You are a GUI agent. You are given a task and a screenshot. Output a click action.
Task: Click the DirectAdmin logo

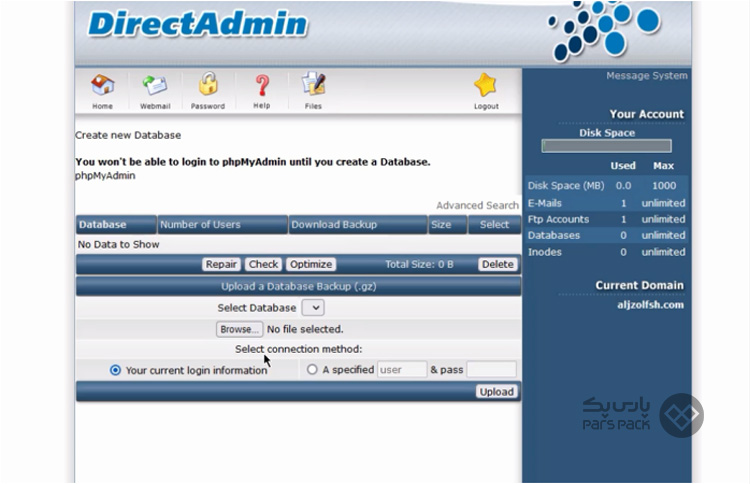click(x=198, y=24)
